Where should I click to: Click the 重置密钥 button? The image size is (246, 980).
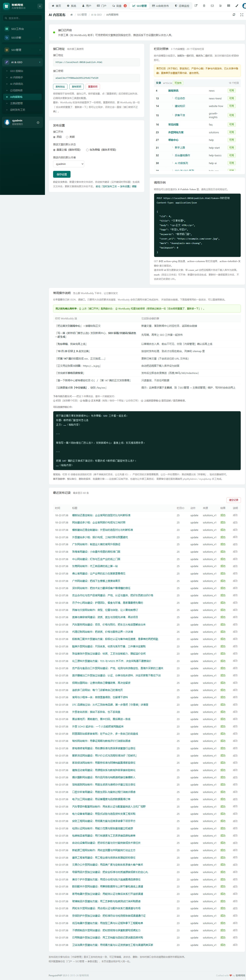[x=93, y=87]
